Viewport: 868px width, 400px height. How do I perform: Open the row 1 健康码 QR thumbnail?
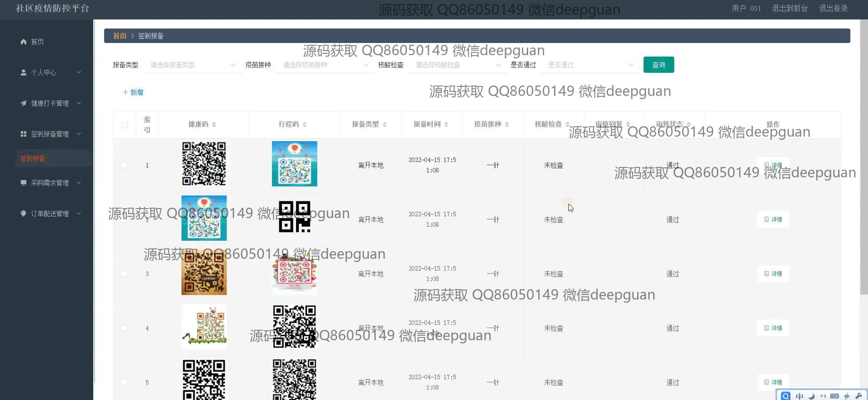pyautogui.click(x=204, y=164)
